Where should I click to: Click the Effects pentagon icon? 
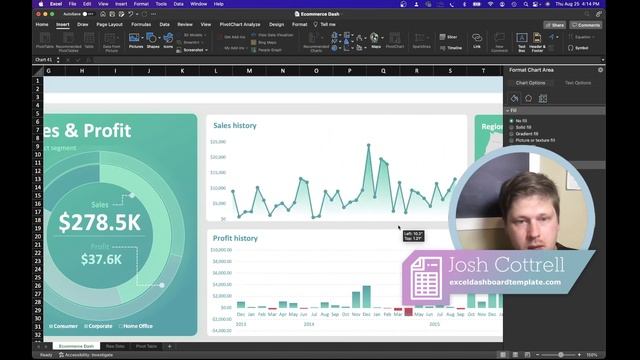tap(529, 98)
